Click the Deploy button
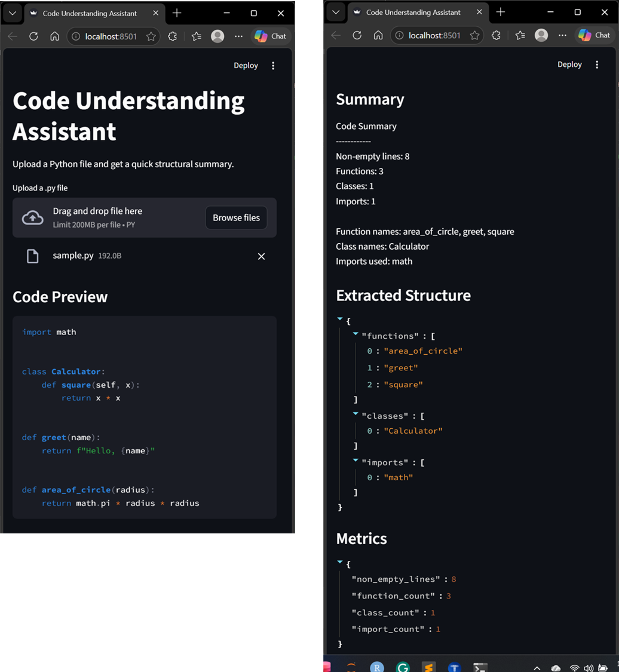 [246, 65]
